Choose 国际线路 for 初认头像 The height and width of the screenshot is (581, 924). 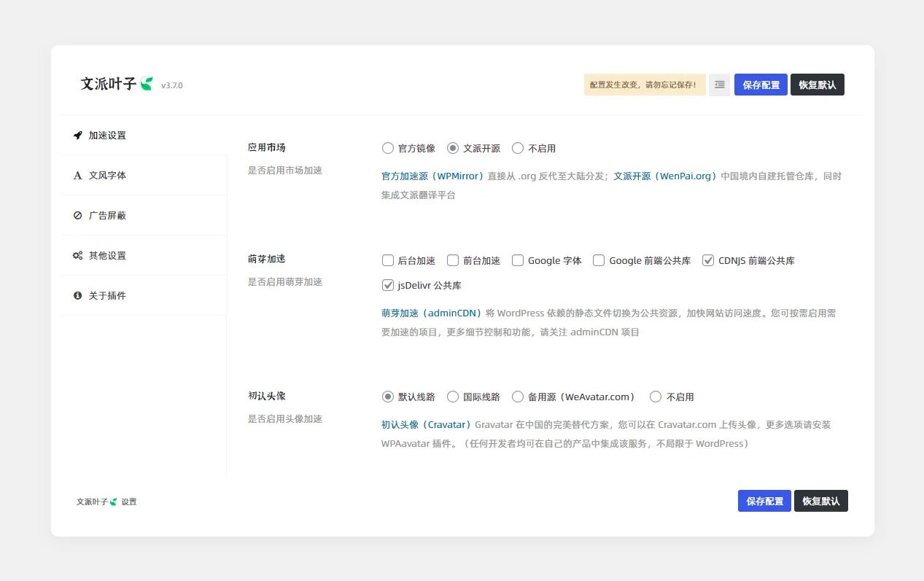coord(453,397)
